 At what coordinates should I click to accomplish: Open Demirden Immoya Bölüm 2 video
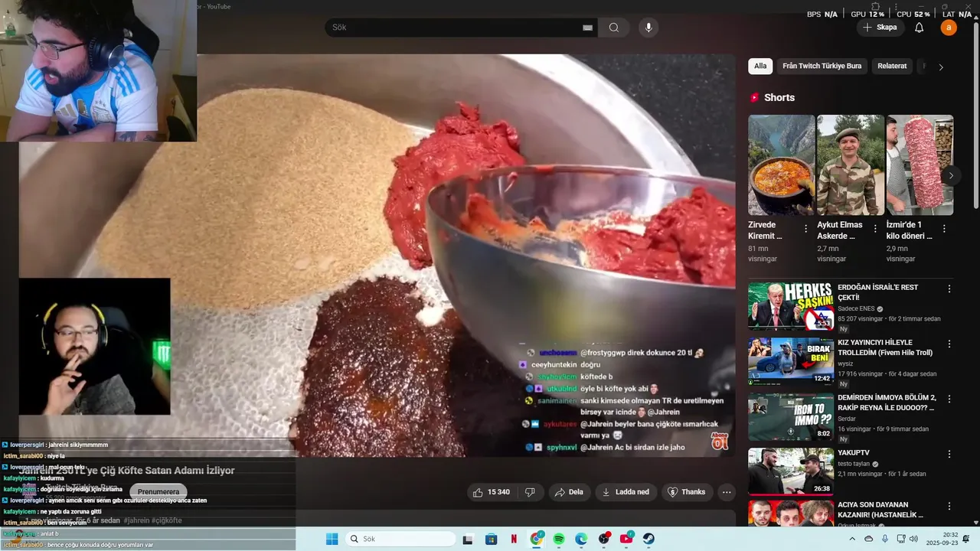click(887, 403)
